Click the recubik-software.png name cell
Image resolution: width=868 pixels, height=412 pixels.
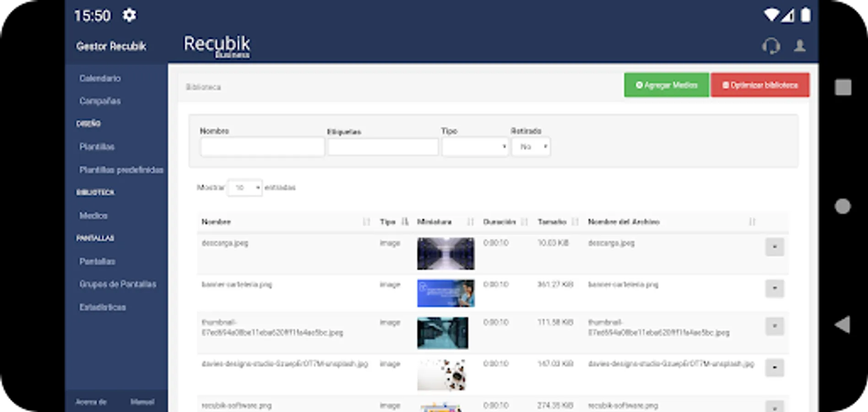coord(237,406)
